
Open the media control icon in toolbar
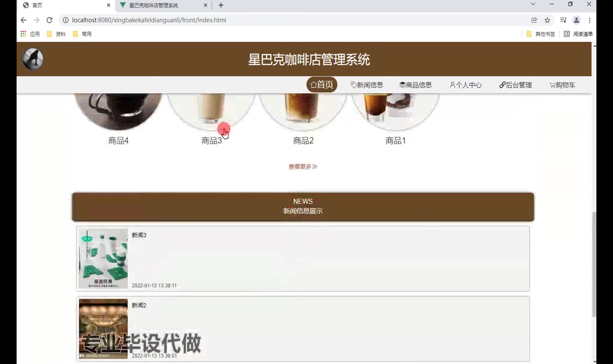tap(563, 20)
